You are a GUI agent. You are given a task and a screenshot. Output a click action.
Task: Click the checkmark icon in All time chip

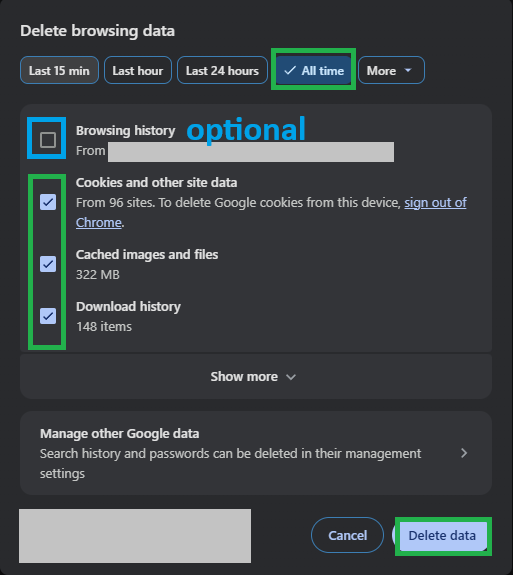[x=290, y=70]
